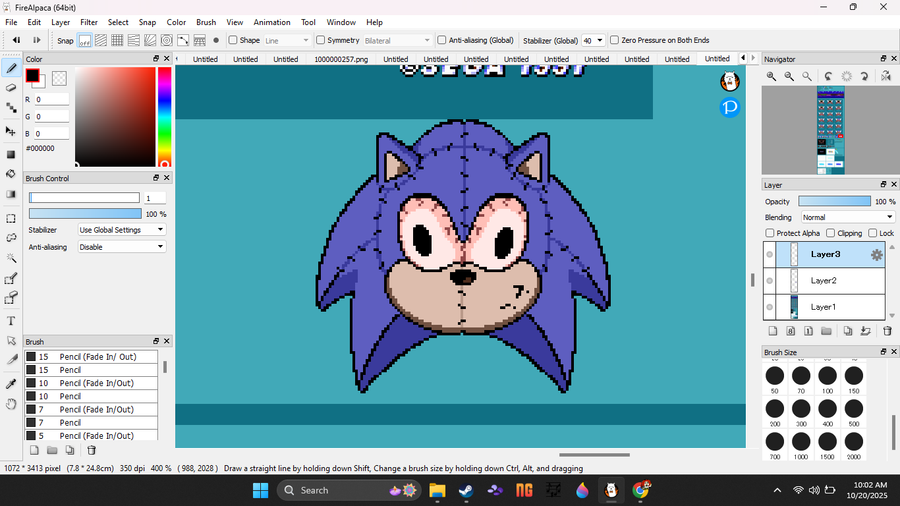Switch to the 1000000257.png tab

341,59
